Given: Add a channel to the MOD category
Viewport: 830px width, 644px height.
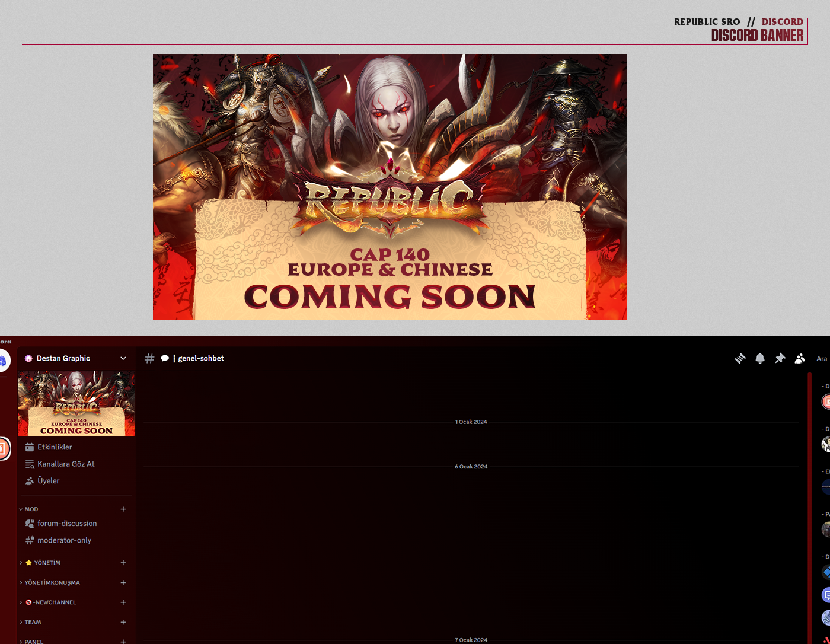Looking at the screenshot, I should click(123, 509).
